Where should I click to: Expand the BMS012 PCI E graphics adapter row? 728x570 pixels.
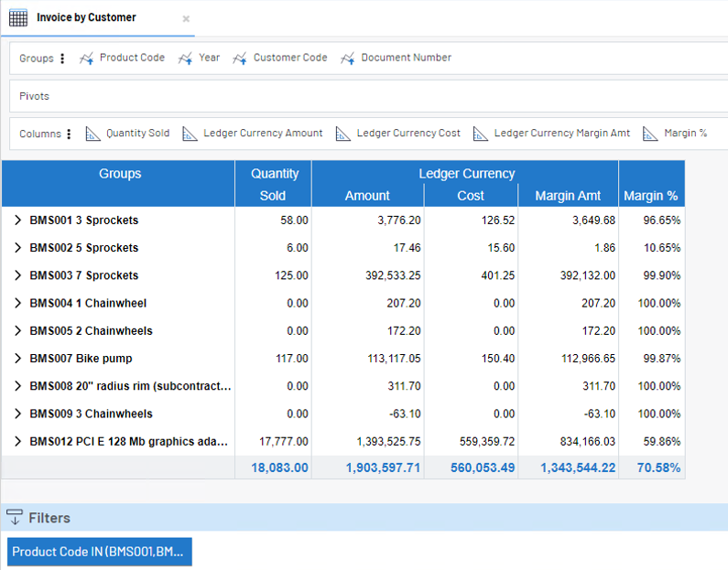(17, 442)
